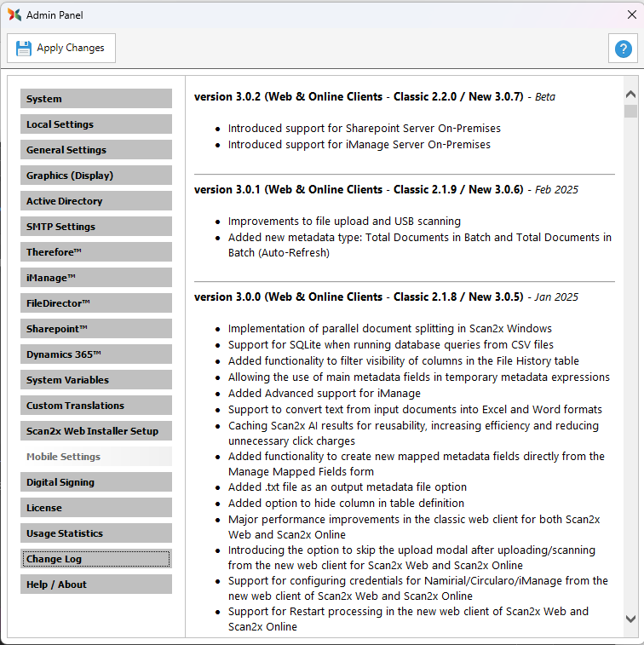Select the Dynamics 365™ section

(95, 354)
